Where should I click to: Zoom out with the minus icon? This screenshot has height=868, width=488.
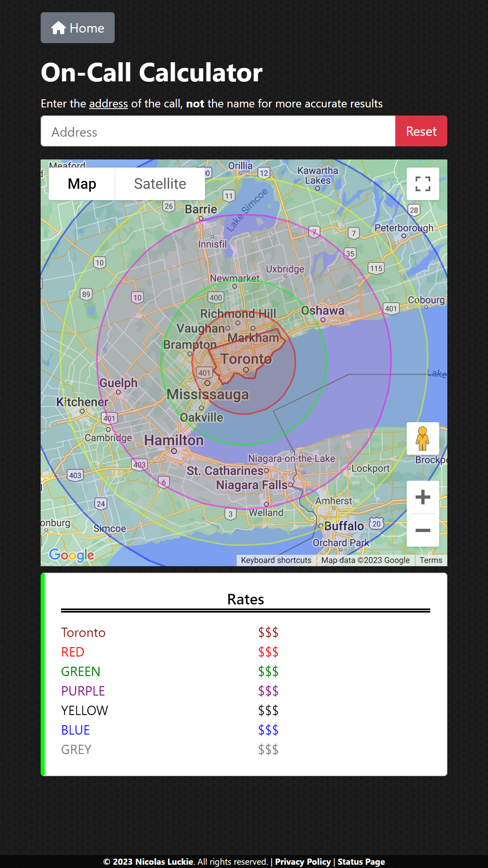click(x=423, y=530)
